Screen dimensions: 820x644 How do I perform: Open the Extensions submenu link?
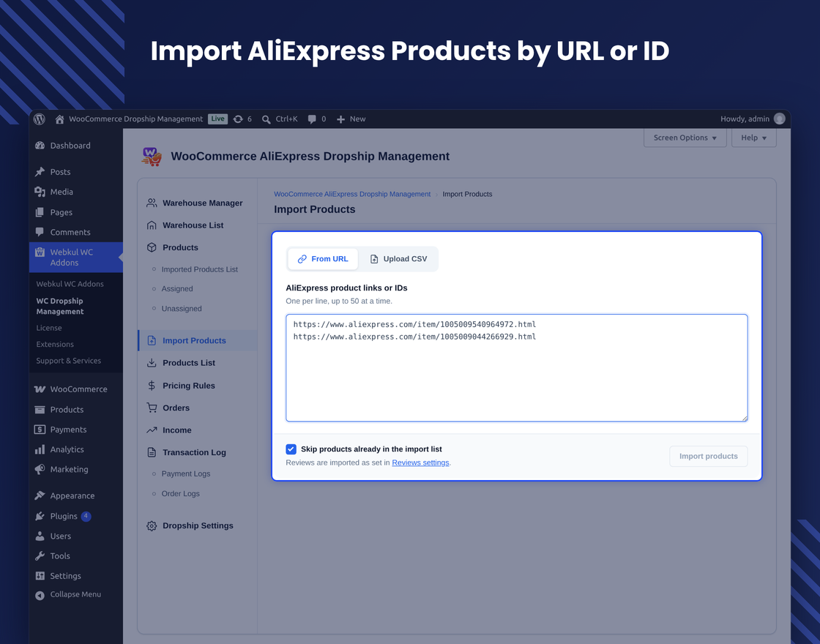tap(55, 344)
